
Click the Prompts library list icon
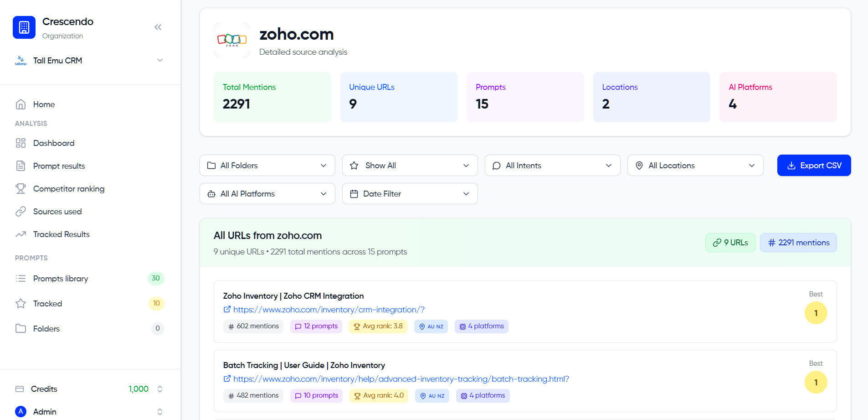pyautogui.click(x=21, y=279)
